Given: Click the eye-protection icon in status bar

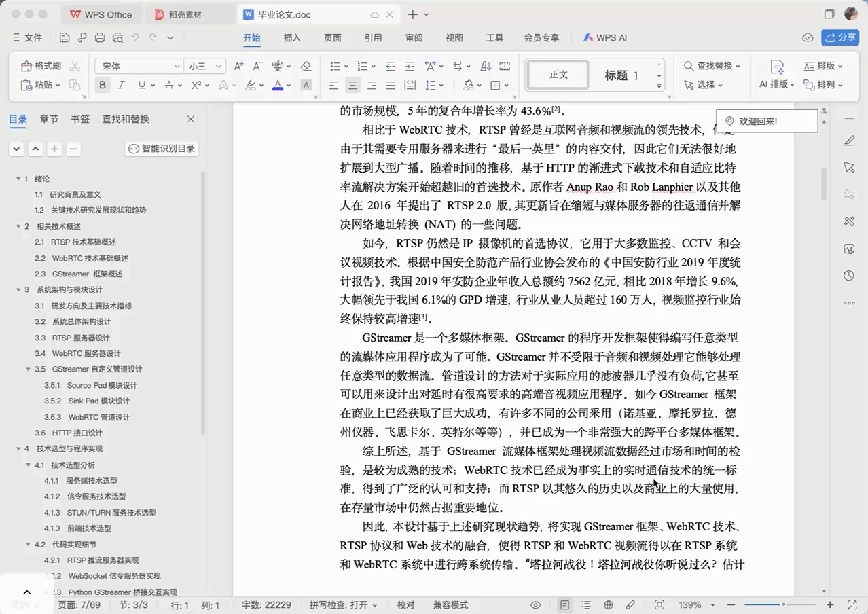Looking at the screenshot, I should 534,604.
